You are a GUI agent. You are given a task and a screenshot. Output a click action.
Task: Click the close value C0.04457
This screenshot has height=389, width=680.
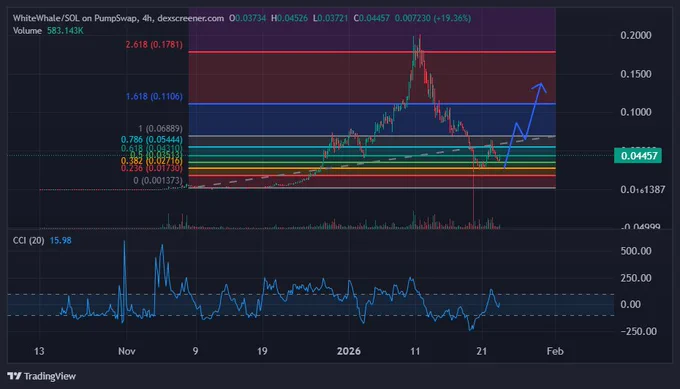371,18
